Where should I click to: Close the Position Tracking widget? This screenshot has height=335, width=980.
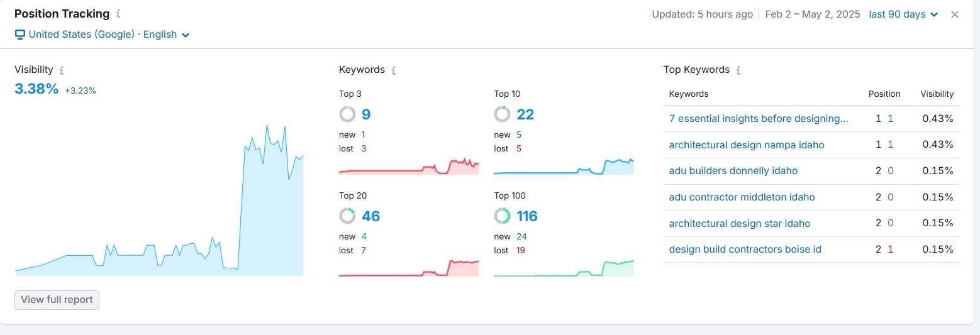[x=954, y=14]
